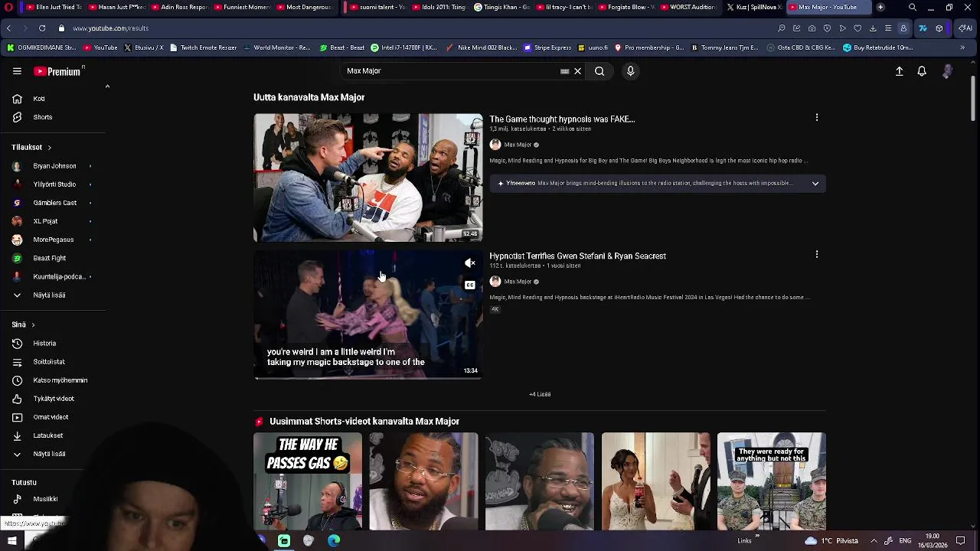Open the account avatar menu
This screenshot has width=980, height=551.
948,71
